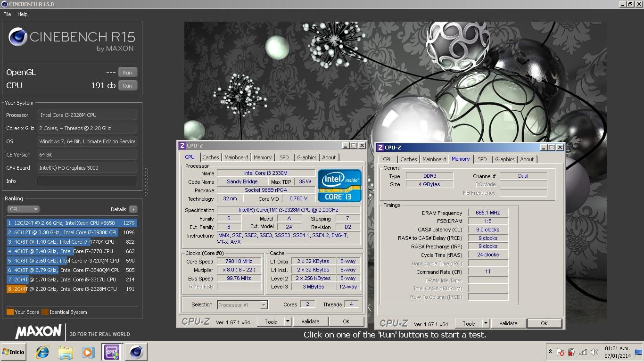Viewport: 644px width, 362px height.
Task: Click the MAXON logo at bottom
Action: click(39, 332)
